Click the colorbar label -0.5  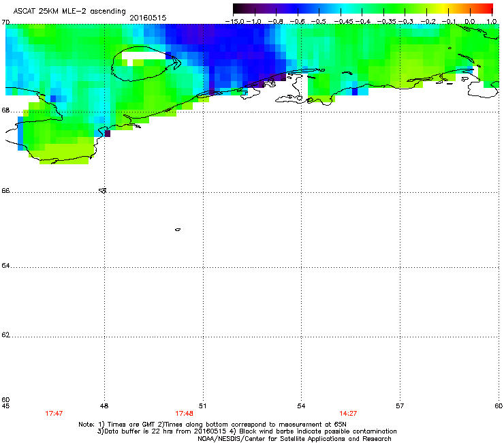[x=319, y=22]
